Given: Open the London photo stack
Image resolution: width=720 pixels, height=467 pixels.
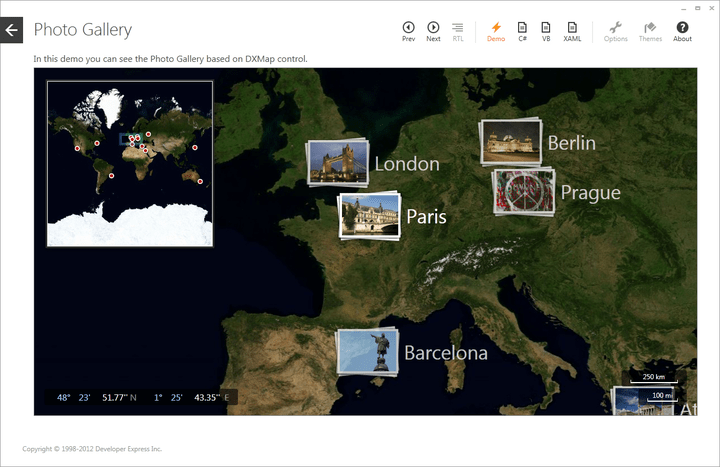Looking at the screenshot, I should coord(337,162).
